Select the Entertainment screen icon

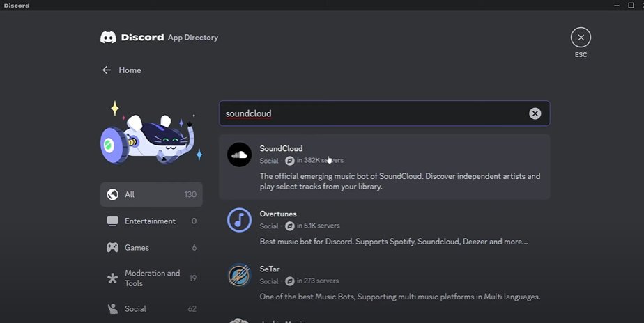pos(112,221)
